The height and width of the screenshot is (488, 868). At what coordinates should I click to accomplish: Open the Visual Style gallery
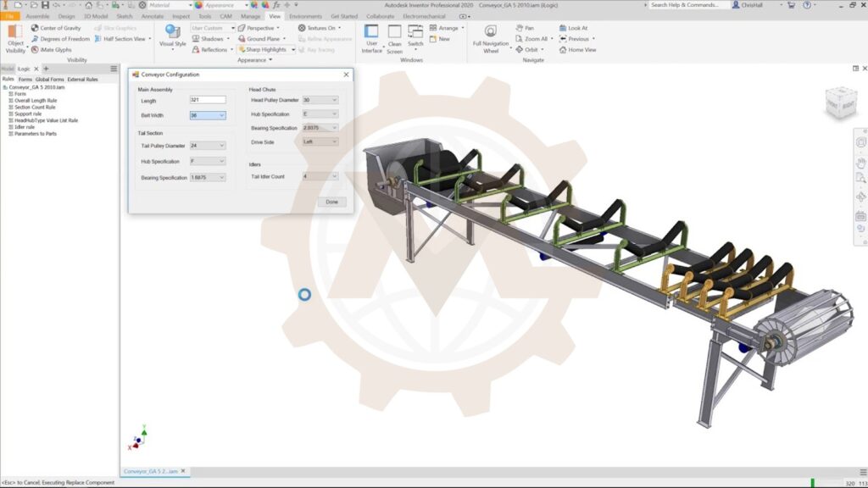(173, 37)
